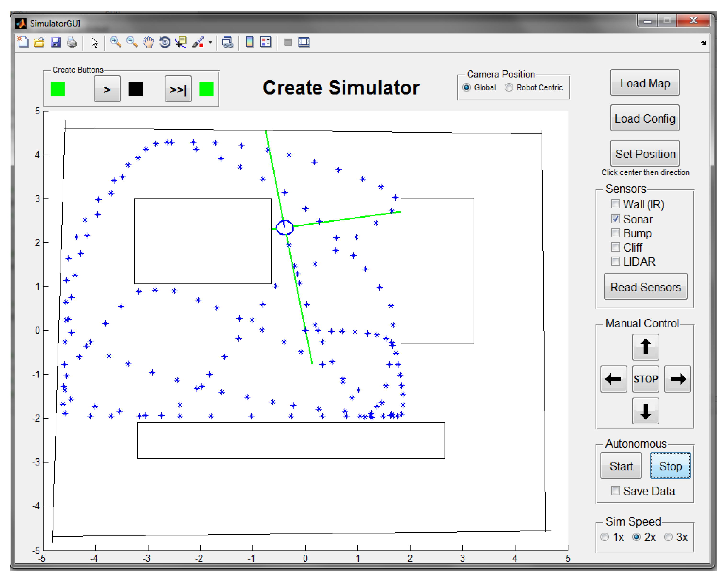Expand toolbar overflow arrow at right edge
This screenshot has height=579, width=728.
pyautogui.click(x=703, y=43)
